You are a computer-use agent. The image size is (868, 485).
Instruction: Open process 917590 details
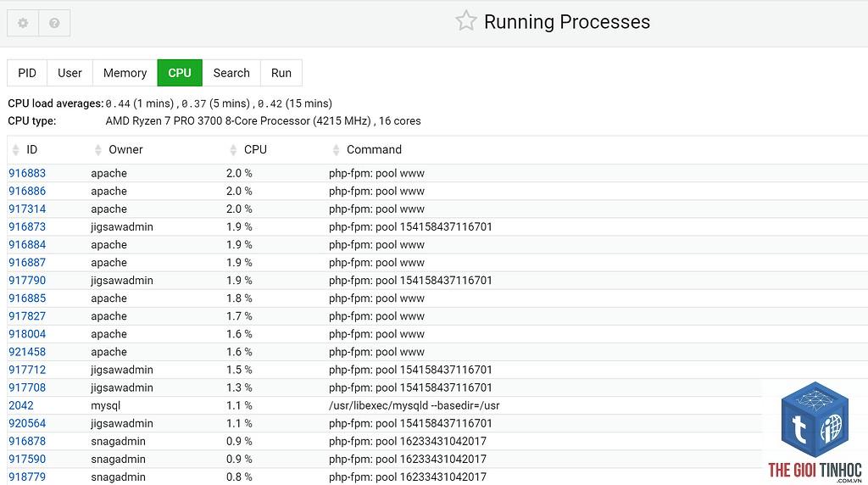[27, 459]
